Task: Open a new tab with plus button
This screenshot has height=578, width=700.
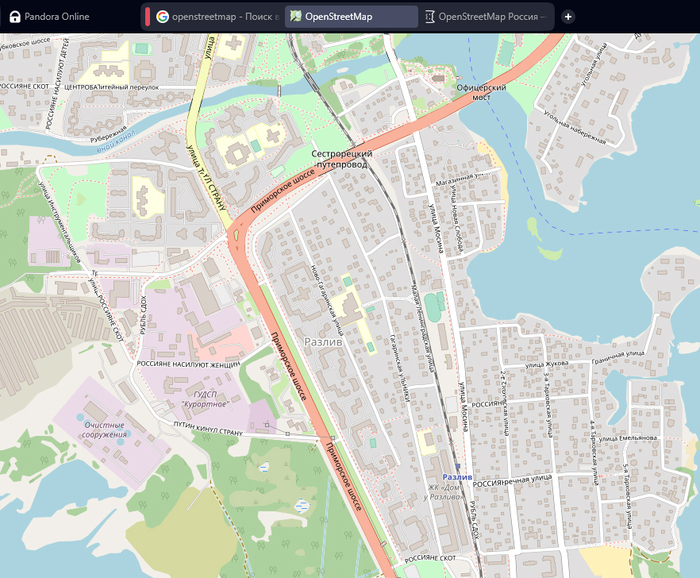Action: click(x=568, y=17)
